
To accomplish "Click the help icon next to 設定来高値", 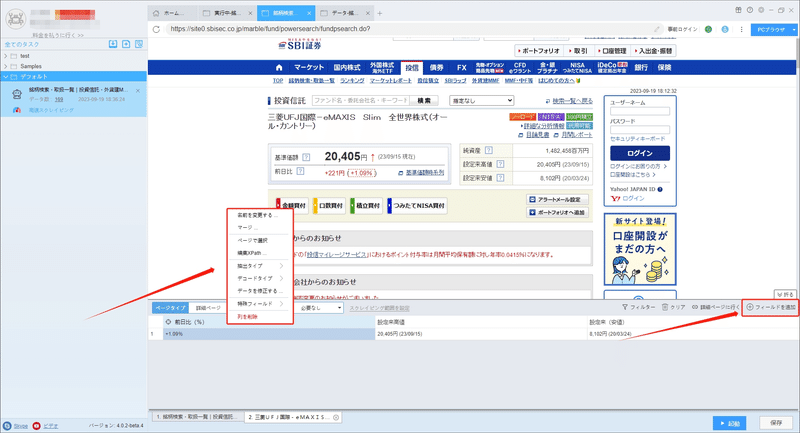I will 500,164.
